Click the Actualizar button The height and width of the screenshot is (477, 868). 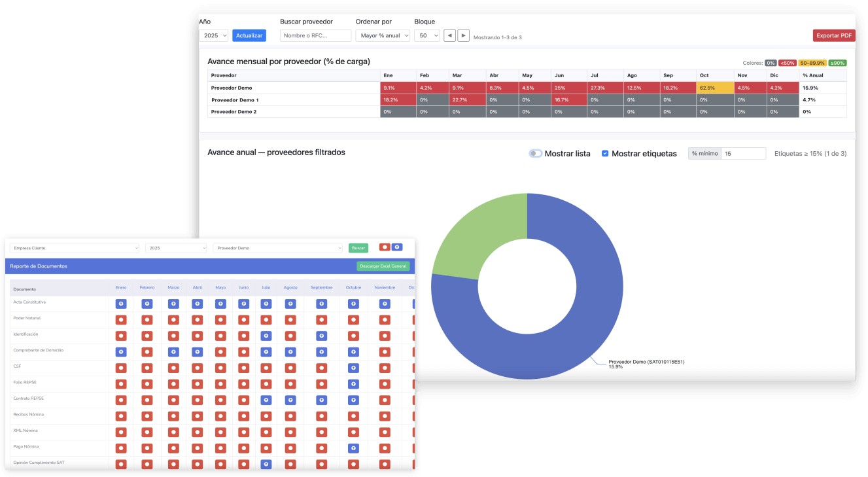(x=249, y=36)
